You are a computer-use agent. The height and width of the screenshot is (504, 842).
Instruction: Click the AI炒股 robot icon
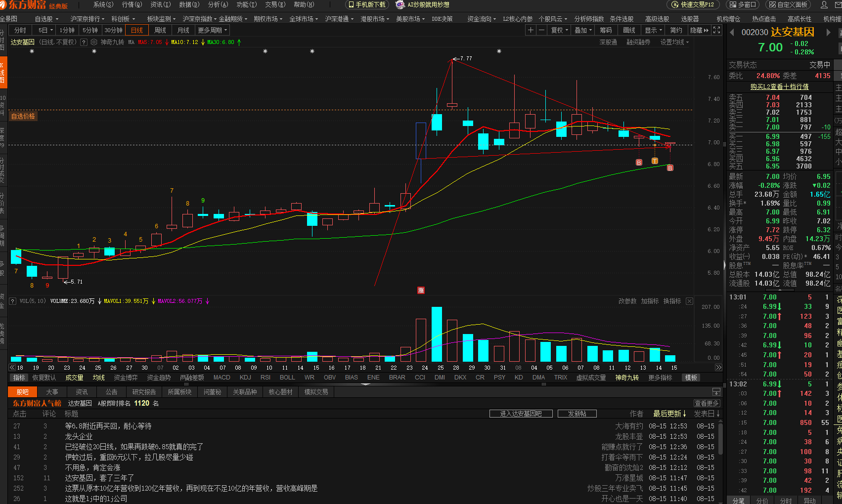pyautogui.click(x=400, y=4)
